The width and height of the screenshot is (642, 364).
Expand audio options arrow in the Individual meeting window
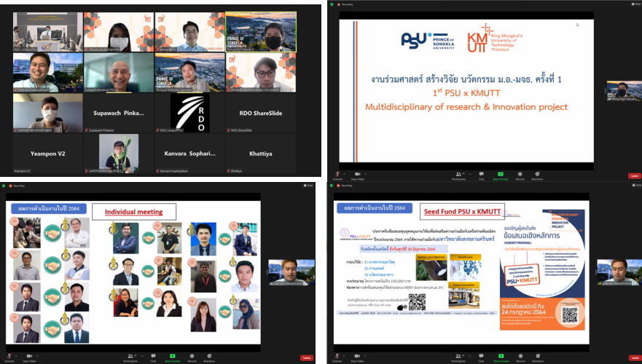tap(16, 356)
